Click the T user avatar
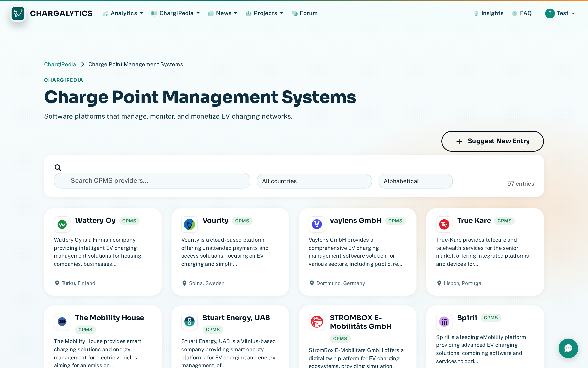Viewport: 588px width, 368px height. (x=550, y=13)
